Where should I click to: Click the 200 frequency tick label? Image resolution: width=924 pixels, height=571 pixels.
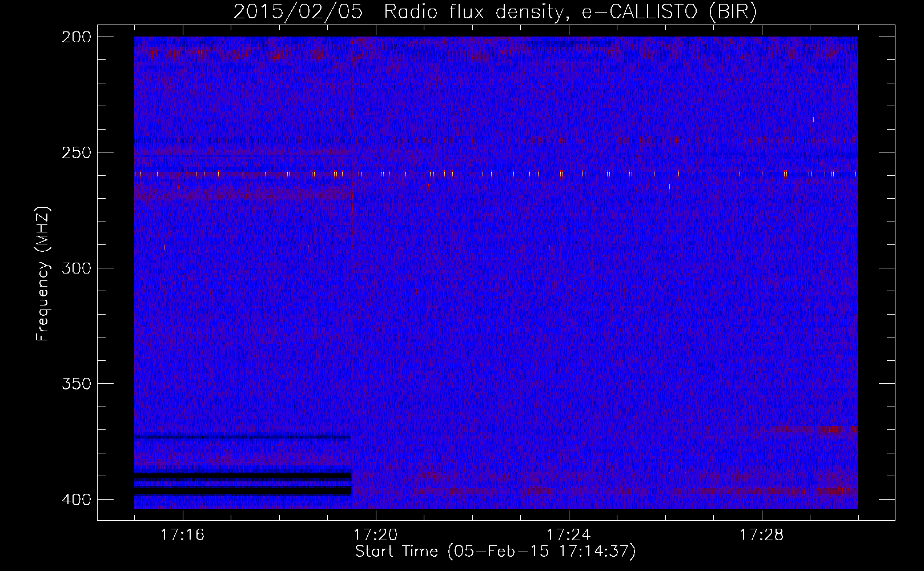point(77,37)
